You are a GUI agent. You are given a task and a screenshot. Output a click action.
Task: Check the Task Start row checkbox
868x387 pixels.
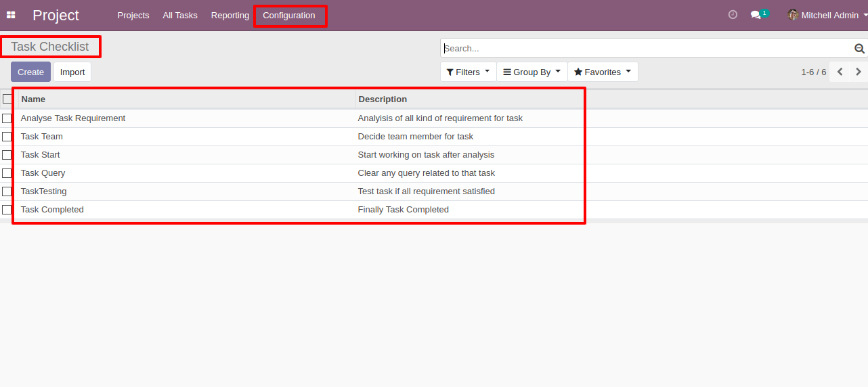point(7,155)
